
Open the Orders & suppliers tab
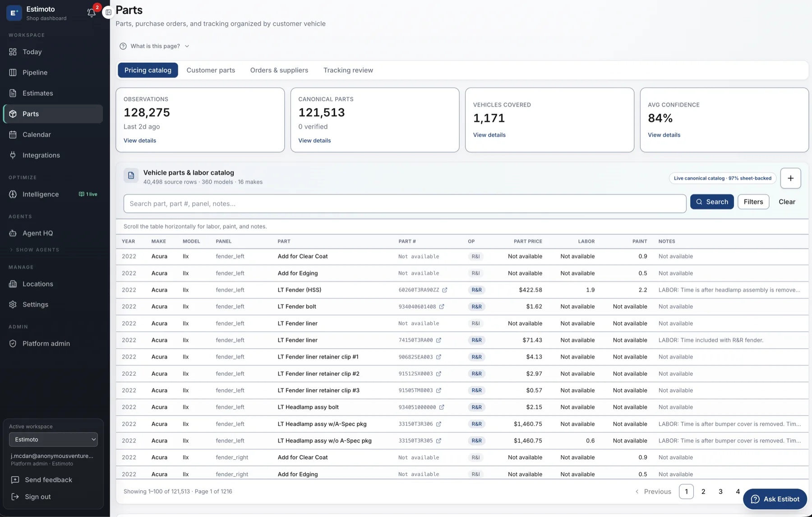pos(279,70)
